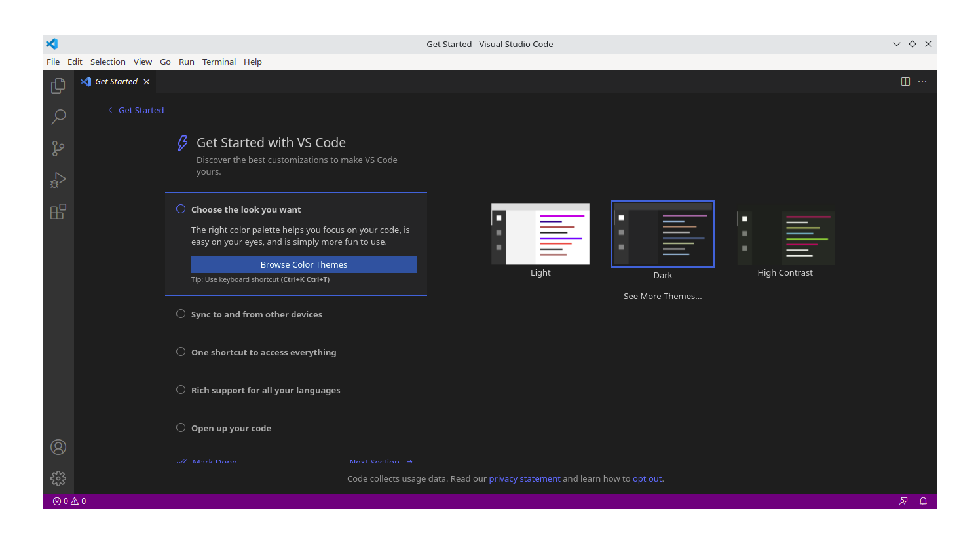Viewport: 980px width, 559px height.
Task: Open the Go menu
Action: [165, 62]
